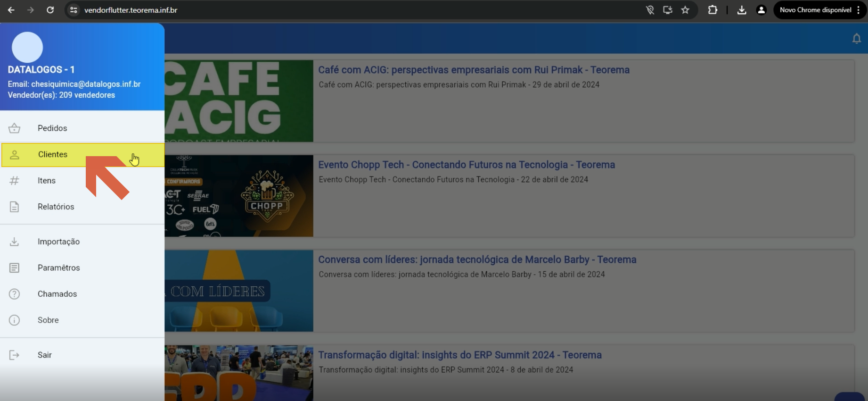
Task: Click the Com Líderes thumbnail image
Action: 239,291
